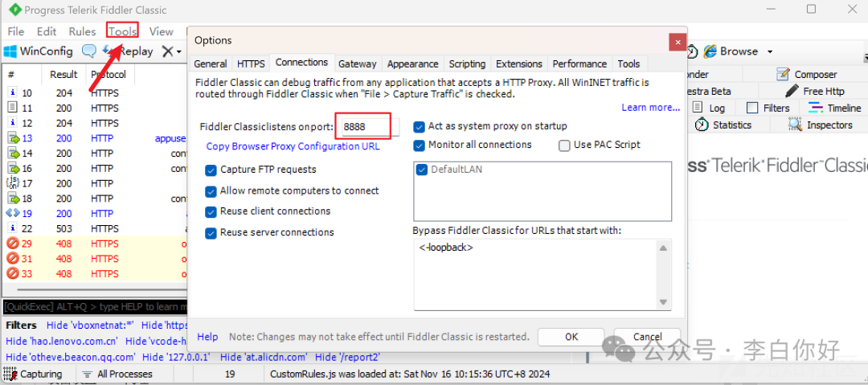Open the Filters tab in right panel
868x385 pixels.
pyautogui.click(x=768, y=108)
